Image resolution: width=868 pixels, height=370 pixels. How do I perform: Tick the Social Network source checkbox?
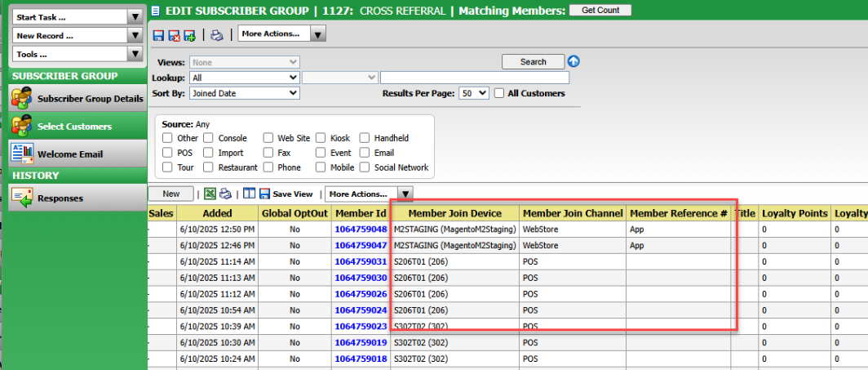point(365,167)
